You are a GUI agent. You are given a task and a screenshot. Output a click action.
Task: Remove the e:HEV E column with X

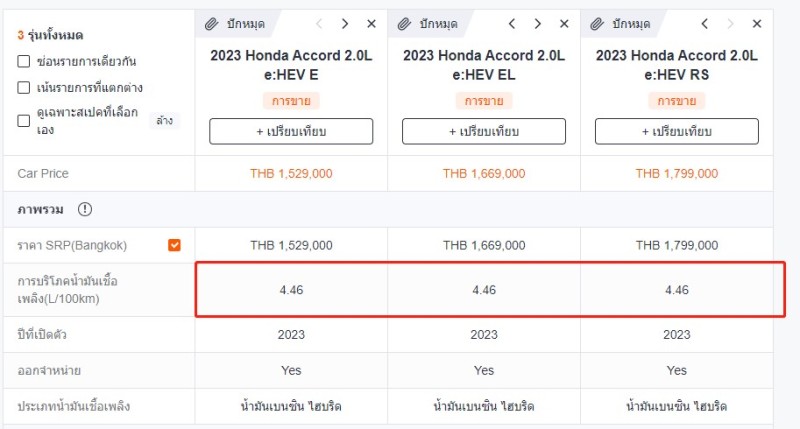(x=371, y=24)
